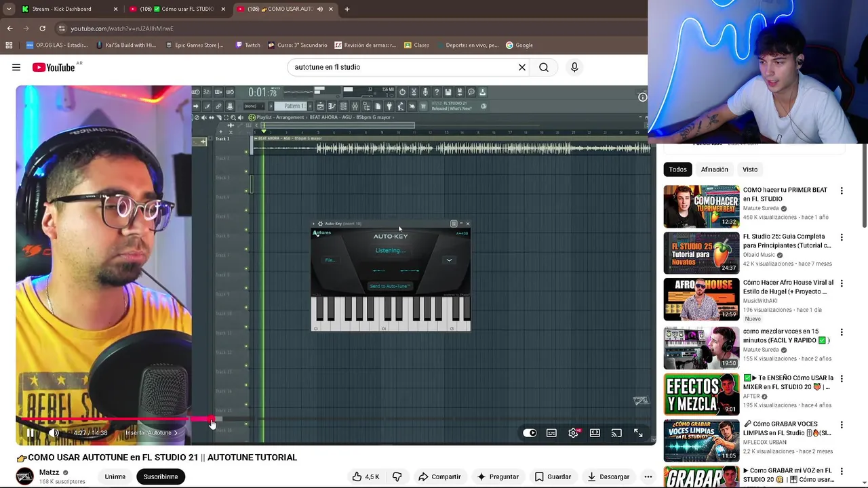Click the Suscribirme button
The height and width of the screenshot is (488, 868).
161,476
